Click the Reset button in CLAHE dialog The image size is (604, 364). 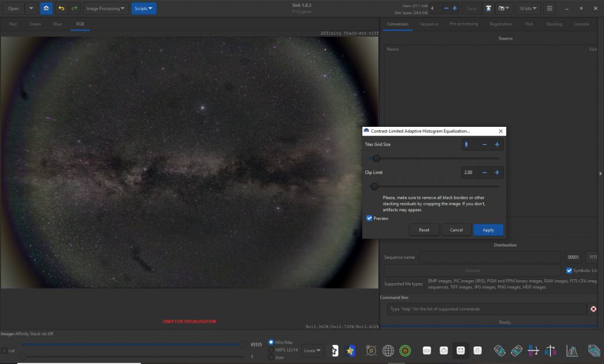point(424,230)
